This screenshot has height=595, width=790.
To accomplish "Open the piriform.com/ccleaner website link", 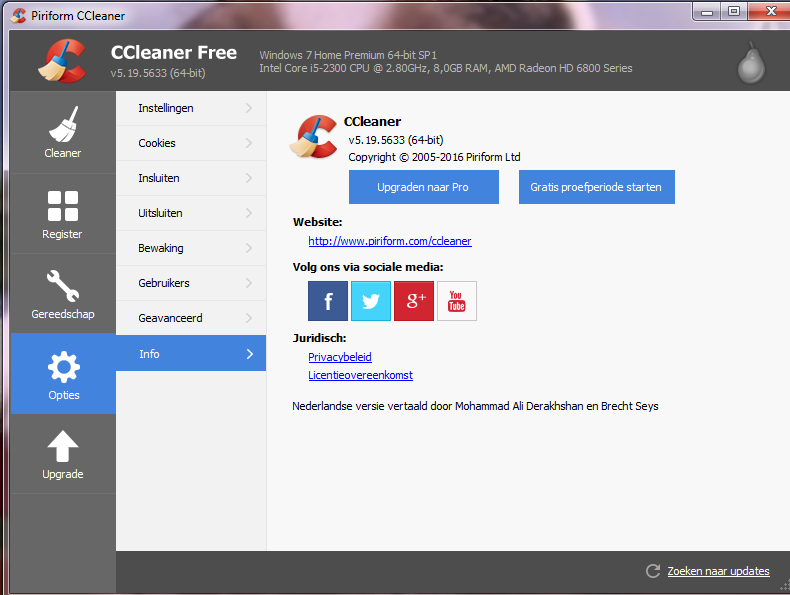I will (389, 241).
